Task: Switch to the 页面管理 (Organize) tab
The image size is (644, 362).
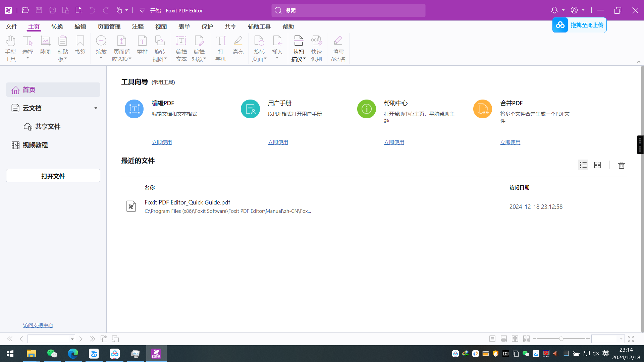Action: [x=109, y=26]
